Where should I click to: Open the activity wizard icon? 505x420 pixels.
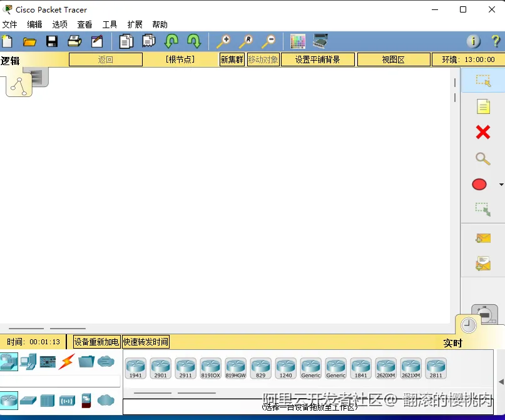tap(97, 41)
